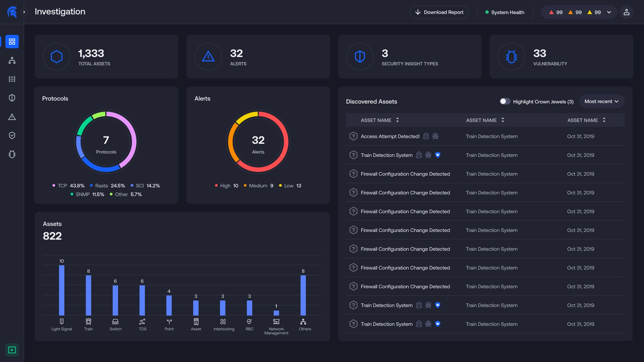The height and width of the screenshot is (362, 644).
Task: Click the half-shield security insights sidebar icon
Action: (x=12, y=98)
